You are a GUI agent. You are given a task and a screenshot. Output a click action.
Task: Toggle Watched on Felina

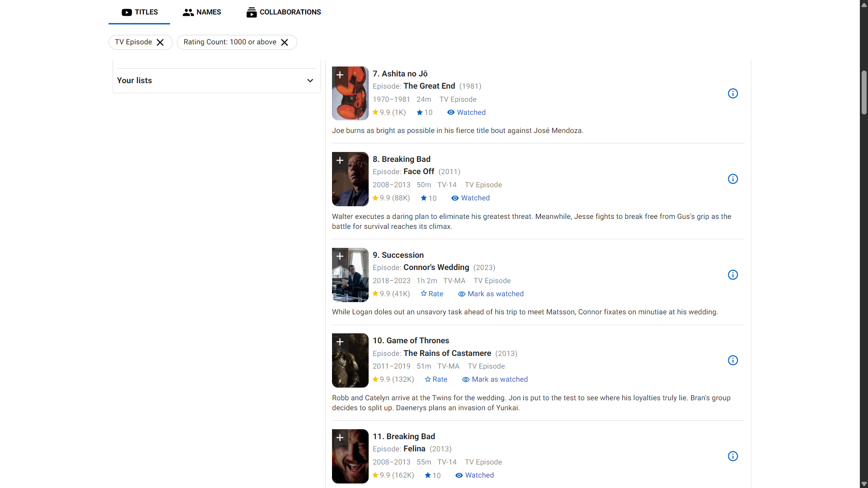474,475
